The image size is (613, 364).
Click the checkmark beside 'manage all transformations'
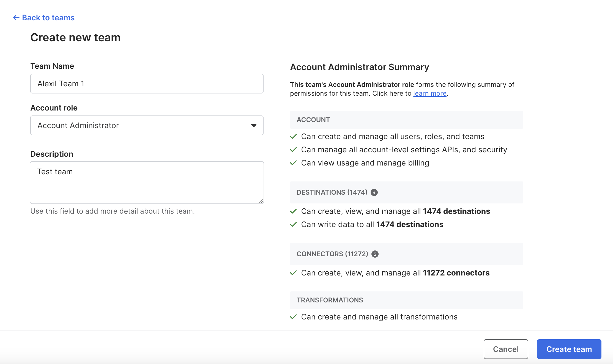[x=294, y=317]
